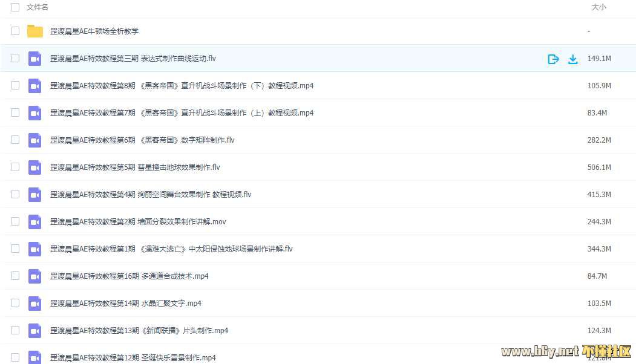
Task: Check the box for the AE牛顿场全析教学 folder
Action: [x=15, y=31]
